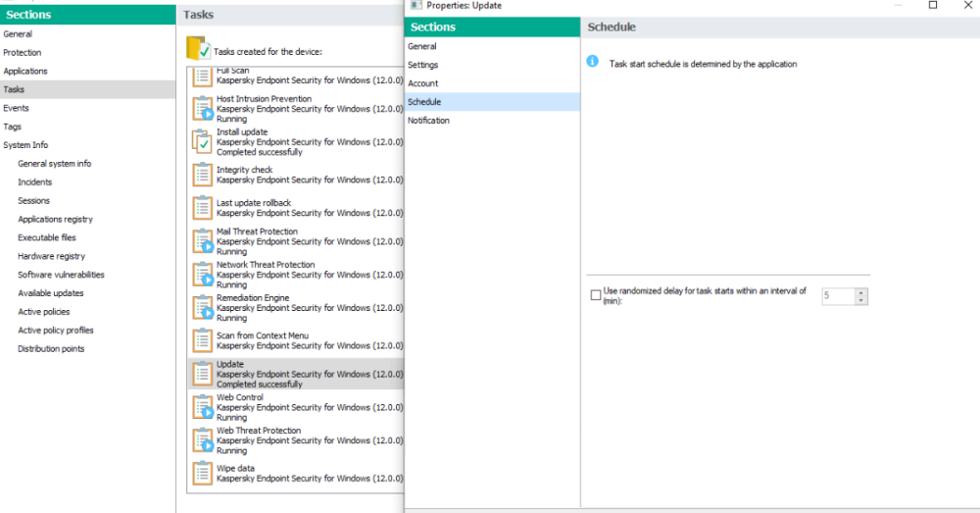
Task: Open General section in the Properties: Update window
Action: point(493,46)
